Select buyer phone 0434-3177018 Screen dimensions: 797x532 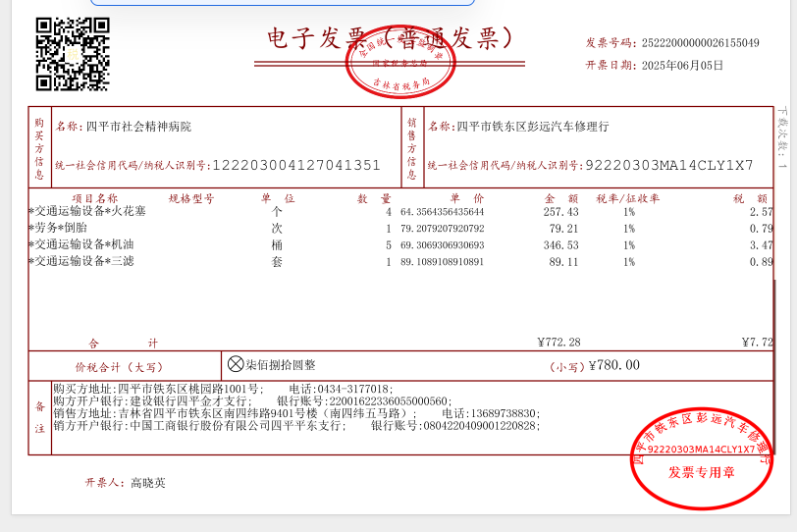[353, 390]
